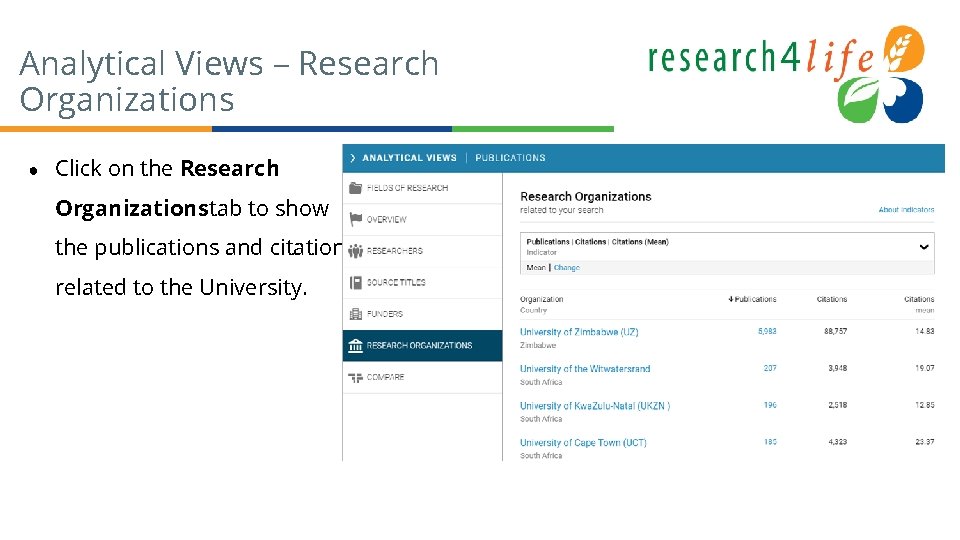Select the Source Titles menu item
The width and height of the screenshot is (960, 540).
[422, 282]
